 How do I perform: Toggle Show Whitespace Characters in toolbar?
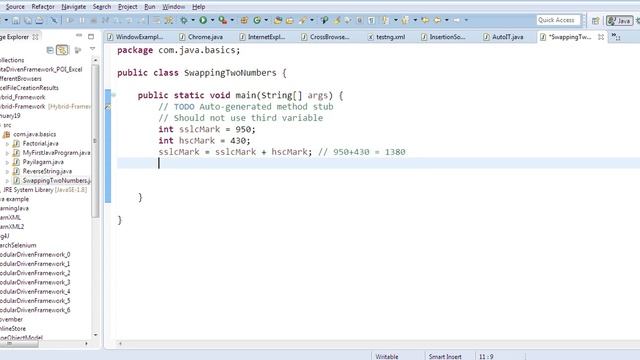coord(371,20)
